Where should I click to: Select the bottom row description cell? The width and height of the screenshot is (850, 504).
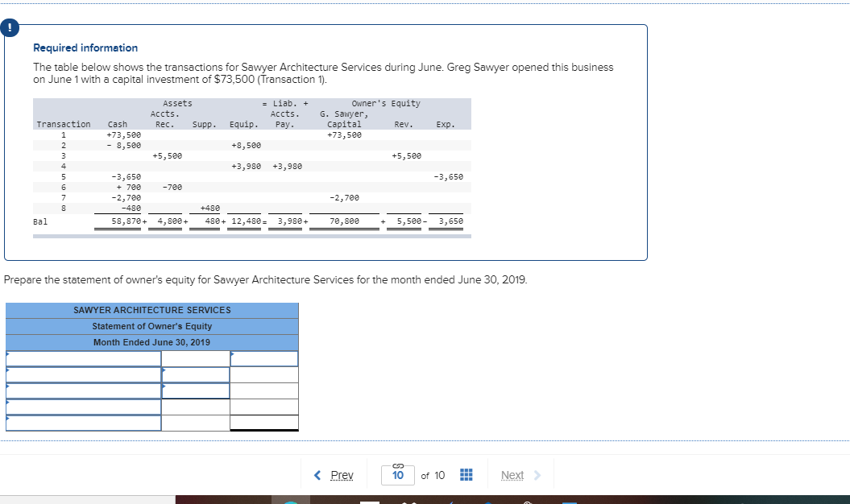point(81,421)
